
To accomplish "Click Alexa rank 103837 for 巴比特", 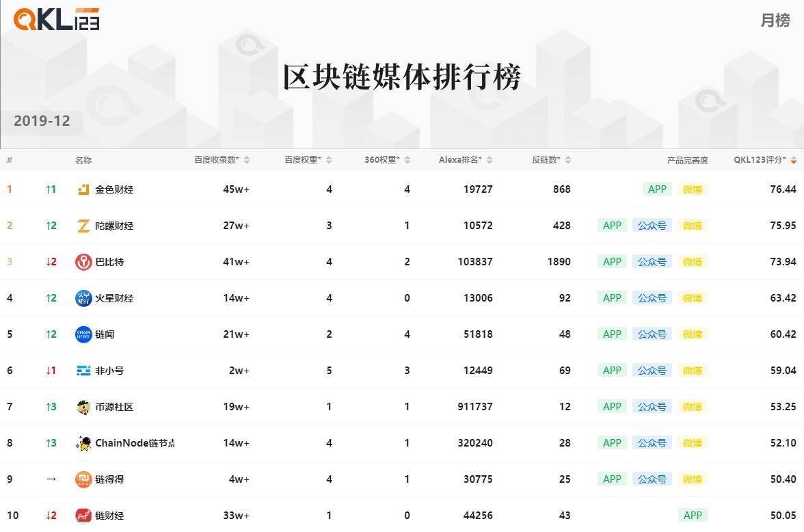I will click(x=474, y=262).
